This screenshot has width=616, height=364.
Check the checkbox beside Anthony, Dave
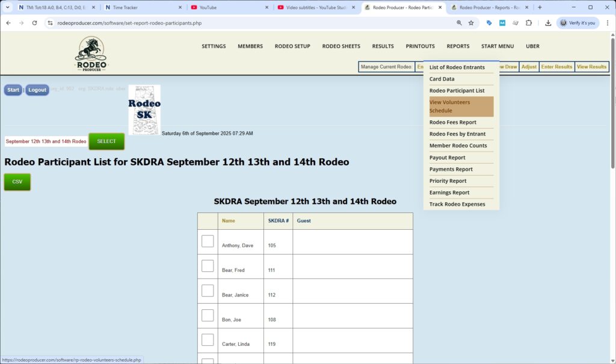(x=208, y=240)
